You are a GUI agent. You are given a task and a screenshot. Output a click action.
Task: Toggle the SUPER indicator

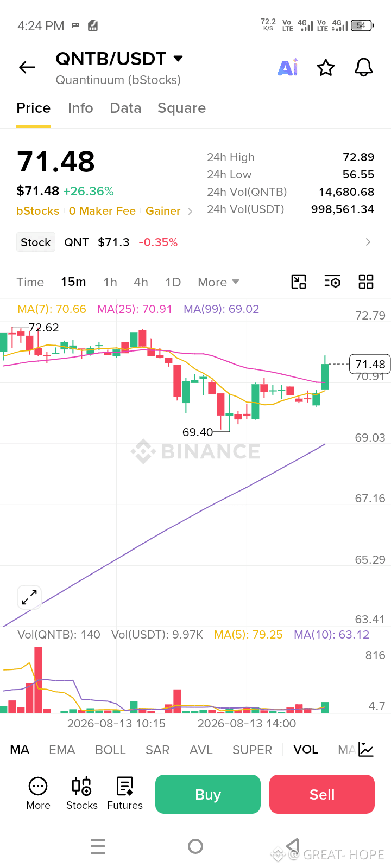(x=252, y=750)
